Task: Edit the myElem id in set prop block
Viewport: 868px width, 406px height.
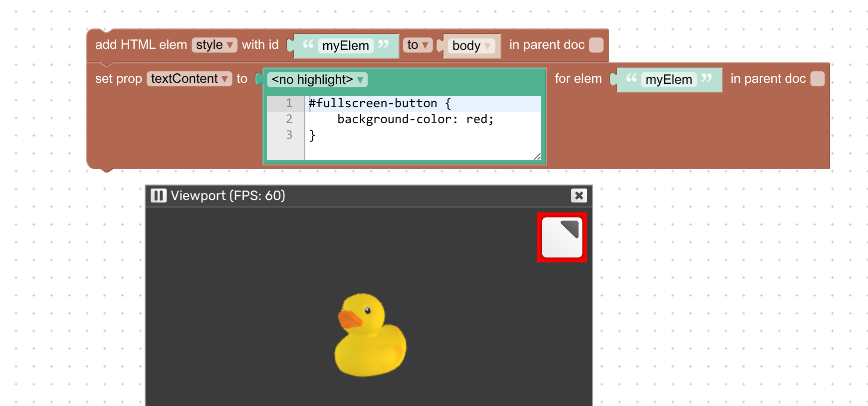Action: coord(668,80)
